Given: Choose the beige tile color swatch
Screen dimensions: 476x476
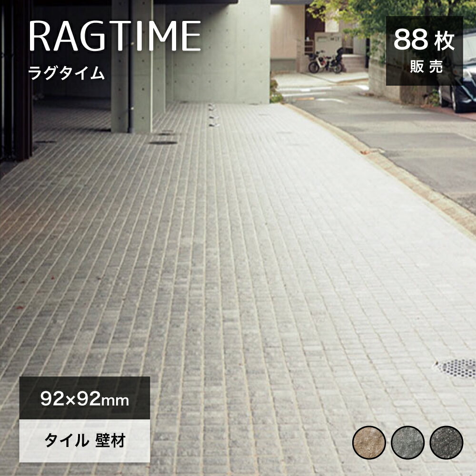Looking at the screenshot, I should [369, 442].
